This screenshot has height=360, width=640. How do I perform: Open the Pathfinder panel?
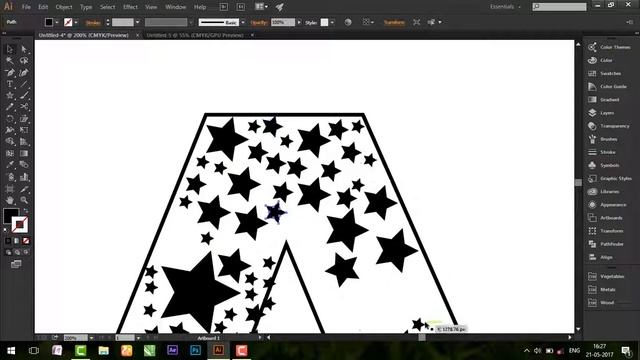tap(611, 244)
